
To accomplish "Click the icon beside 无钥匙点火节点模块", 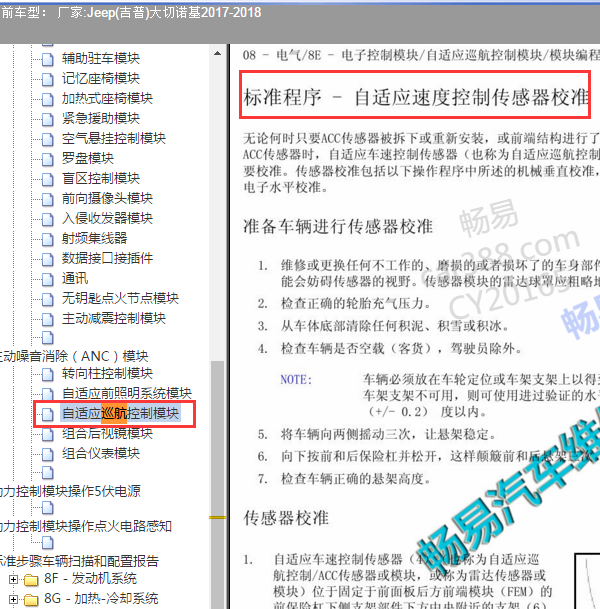I will click(x=48, y=299).
